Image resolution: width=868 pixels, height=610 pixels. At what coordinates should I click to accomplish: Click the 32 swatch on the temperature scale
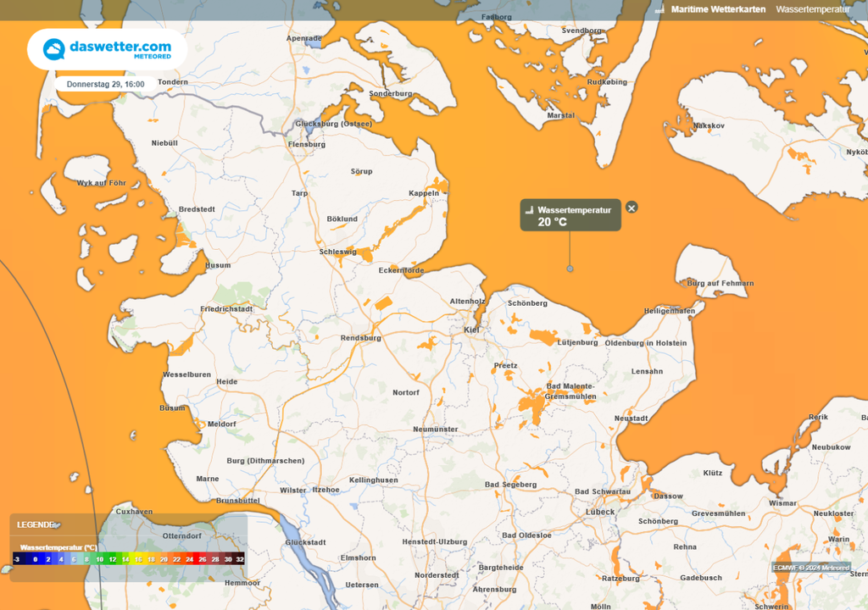240,559
